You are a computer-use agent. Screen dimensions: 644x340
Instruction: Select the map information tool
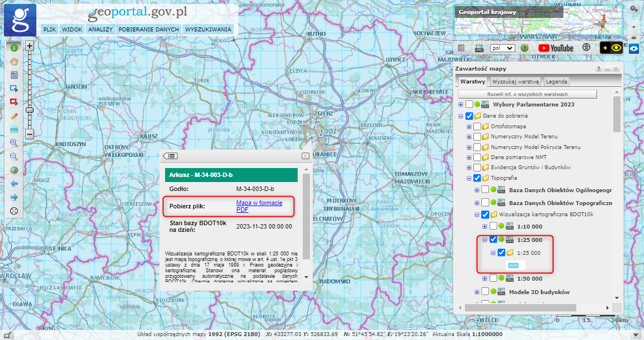tap(14, 48)
